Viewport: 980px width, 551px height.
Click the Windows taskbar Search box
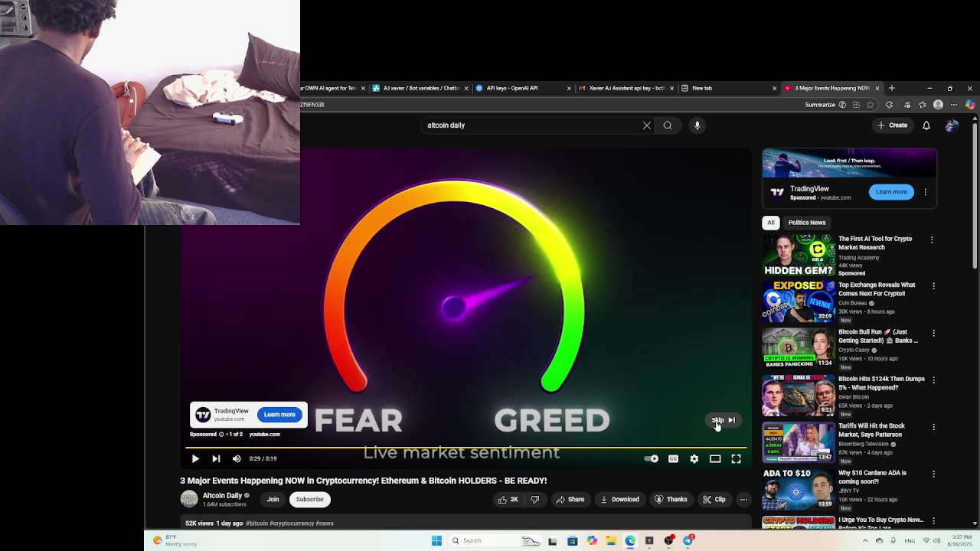495,540
